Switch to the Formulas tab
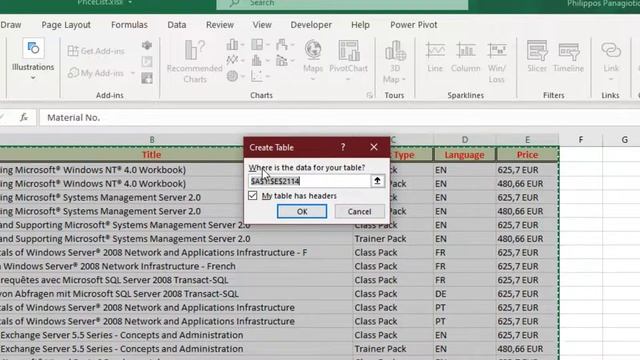This screenshot has height=360, width=640. (x=129, y=25)
